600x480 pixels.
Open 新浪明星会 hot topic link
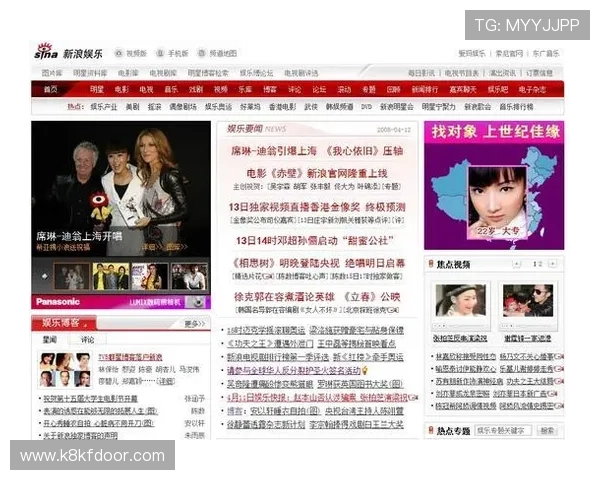click(x=397, y=107)
